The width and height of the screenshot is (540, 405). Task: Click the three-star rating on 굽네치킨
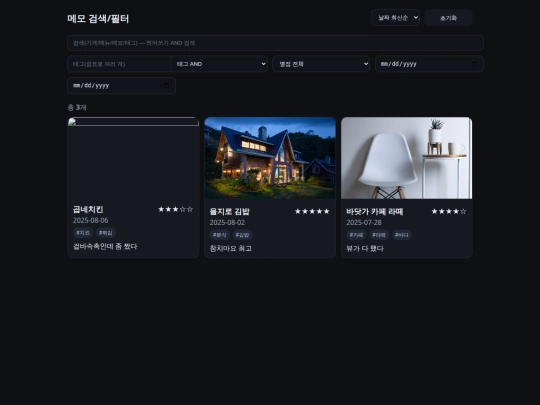click(x=176, y=209)
